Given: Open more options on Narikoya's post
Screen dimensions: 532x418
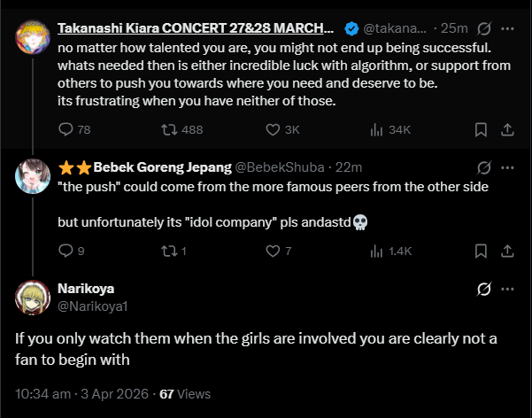Looking at the screenshot, I should pyautogui.click(x=507, y=290).
